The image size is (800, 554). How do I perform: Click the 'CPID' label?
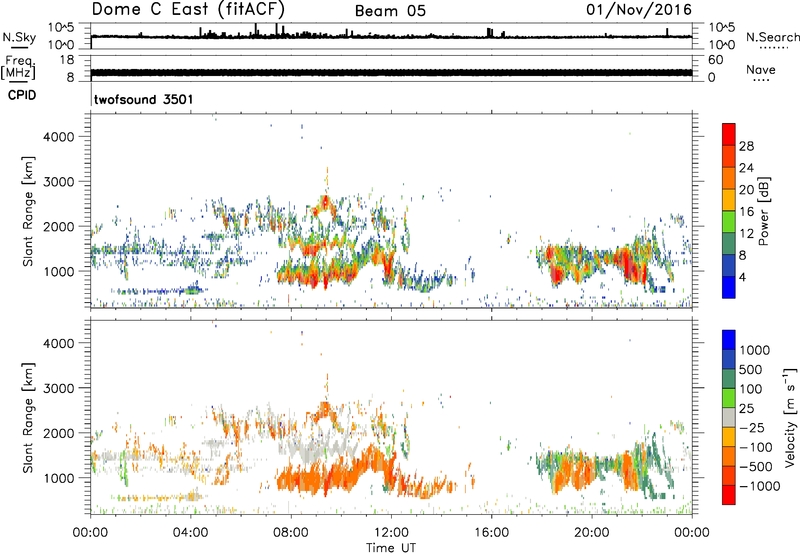tap(22, 95)
